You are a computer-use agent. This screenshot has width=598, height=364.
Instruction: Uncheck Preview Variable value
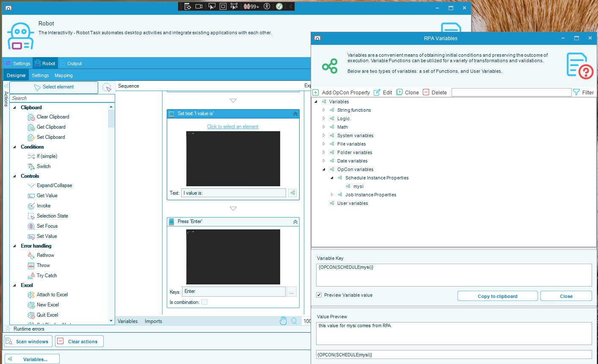pyautogui.click(x=319, y=295)
